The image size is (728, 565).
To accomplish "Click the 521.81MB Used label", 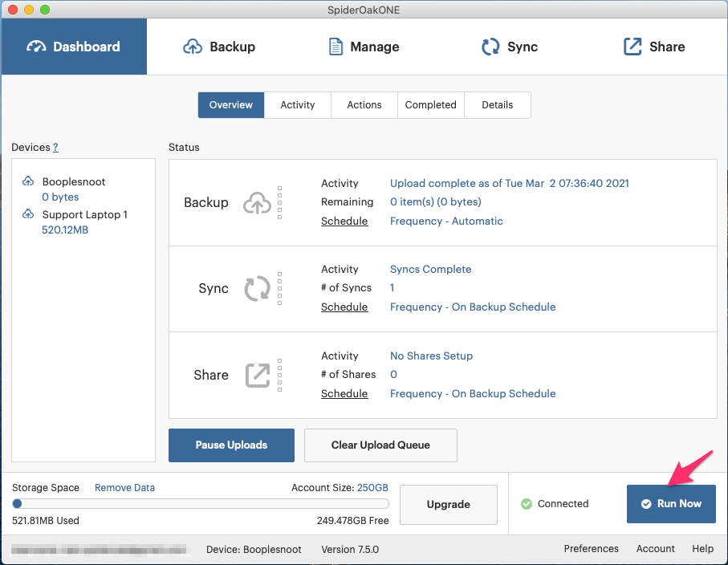I will pyautogui.click(x=46, y=520).
